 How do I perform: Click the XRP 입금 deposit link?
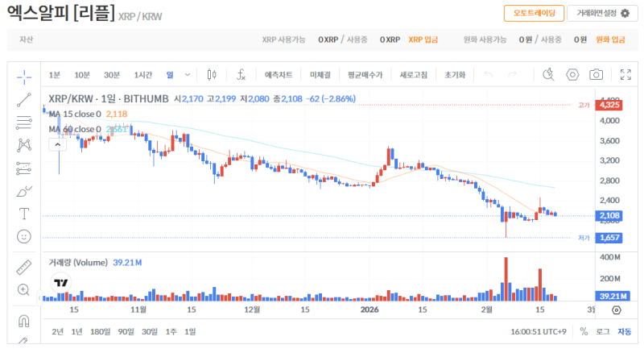[423, 39]
